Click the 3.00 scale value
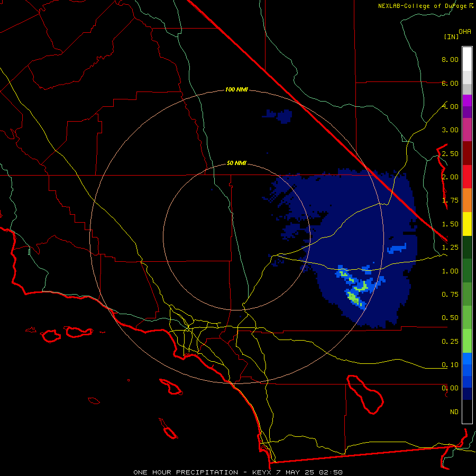 (450, 130)
